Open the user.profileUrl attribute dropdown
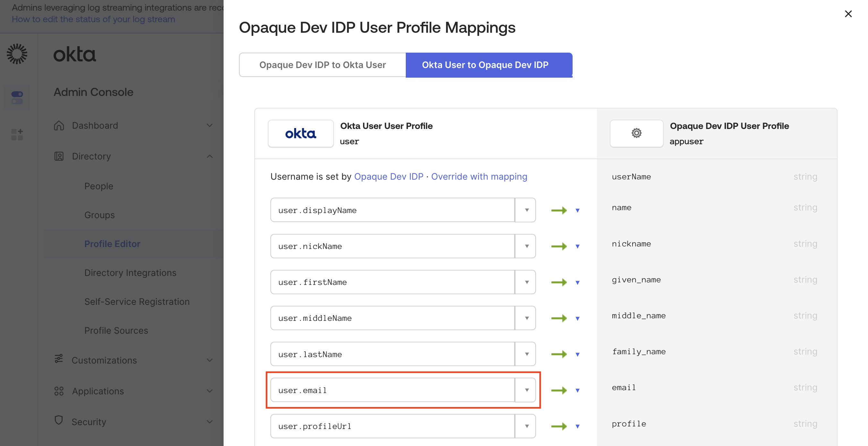Viewport: 868px width, 446px height. click(x=526, y=426)
